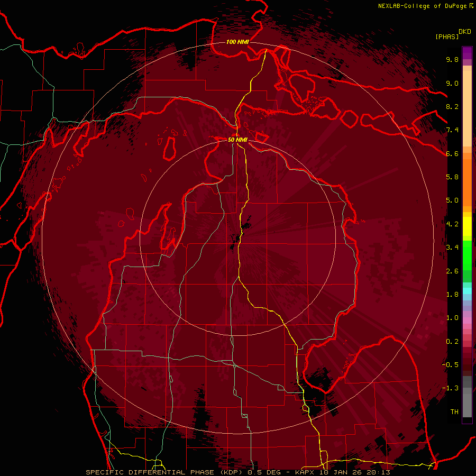Viewport: 476px width, 476px height.
Task: Click the bright green segment of the color bar
Action: (x=467, y=255)
